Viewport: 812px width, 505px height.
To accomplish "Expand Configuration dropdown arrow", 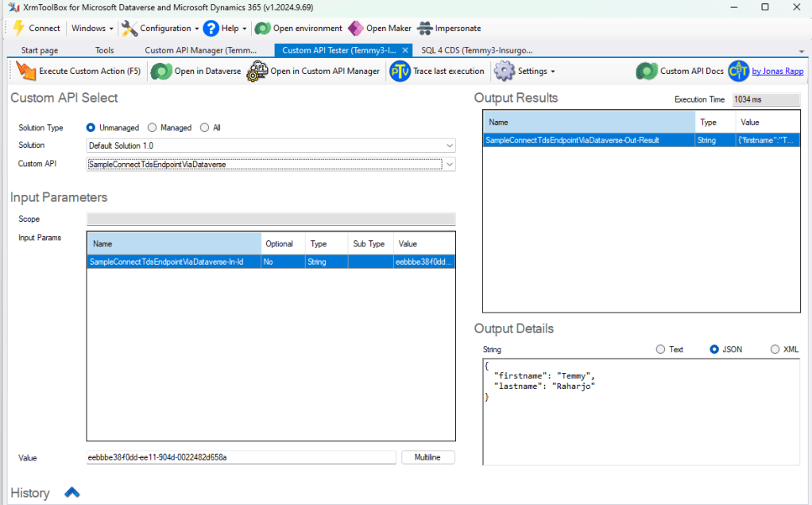I will pos(197,29).
